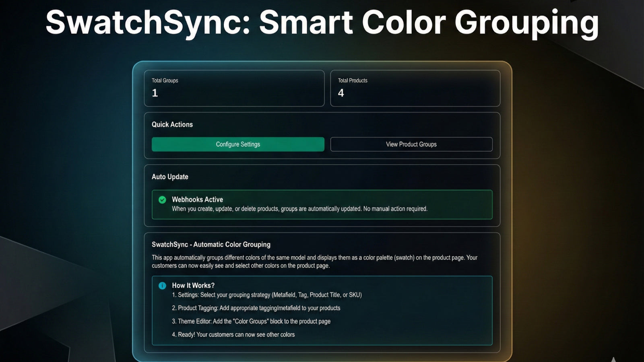
Task: Click the Quick Actions heading
Action: [x=172, y=125]
